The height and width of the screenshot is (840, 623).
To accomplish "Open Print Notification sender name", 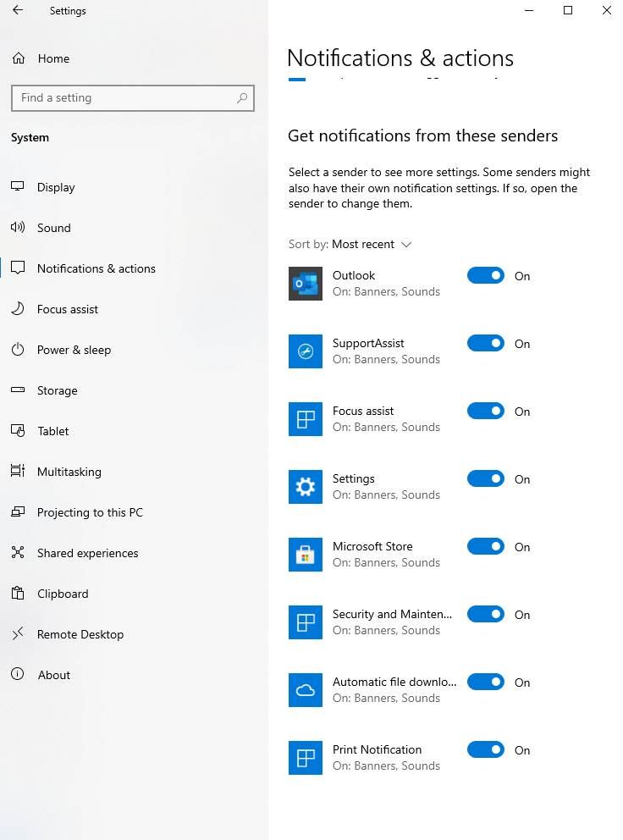I will [378, 749].
